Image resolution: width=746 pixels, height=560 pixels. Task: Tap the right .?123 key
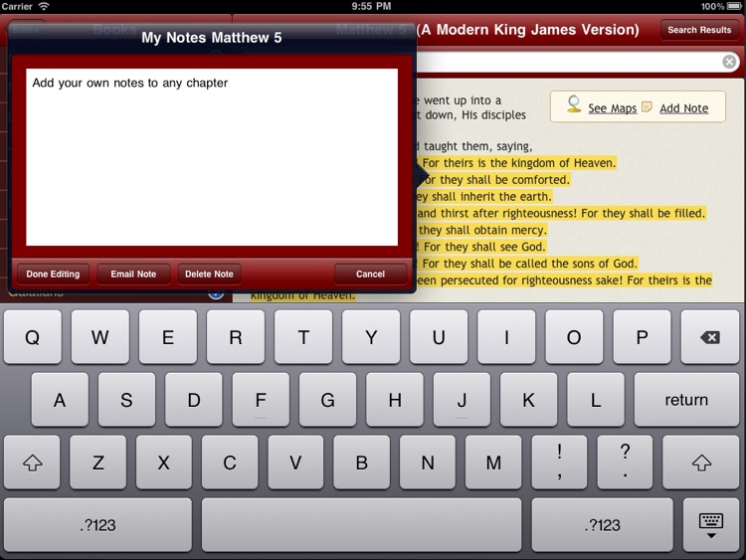603,525
